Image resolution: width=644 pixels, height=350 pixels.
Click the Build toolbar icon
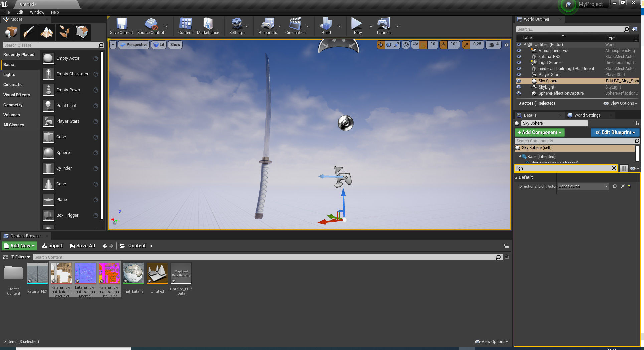tap(326, 26)
